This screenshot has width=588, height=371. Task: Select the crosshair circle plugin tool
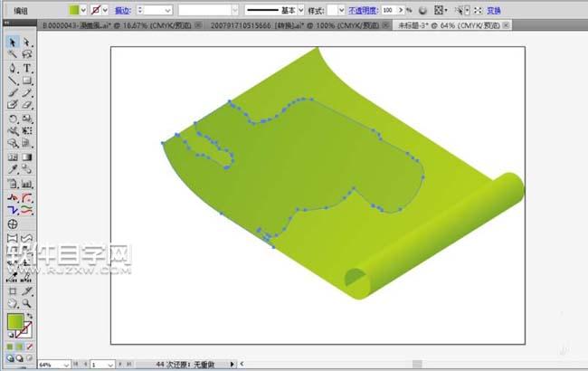[13, 224]
